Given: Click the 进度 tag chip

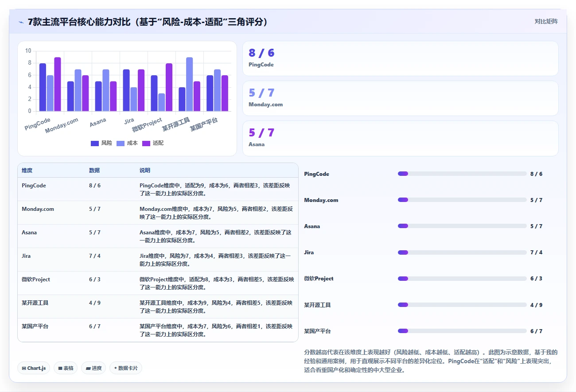Looking at the screenshot, I should (93, 368).
